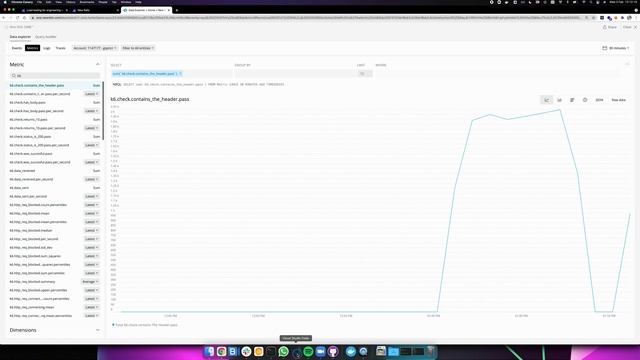This screenshot has width=640, height=360.
Task: Switch to the Query builder tab
Action: coord(46,37)
